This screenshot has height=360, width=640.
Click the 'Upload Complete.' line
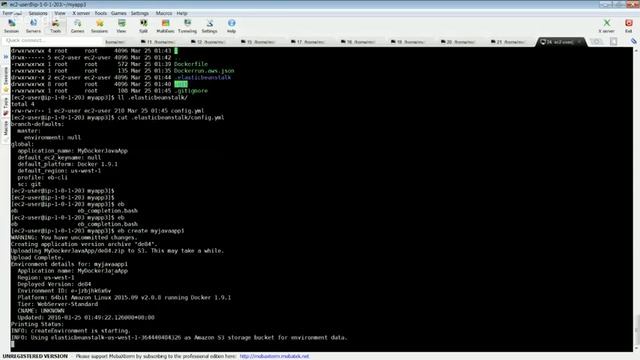tap(37, 258)
